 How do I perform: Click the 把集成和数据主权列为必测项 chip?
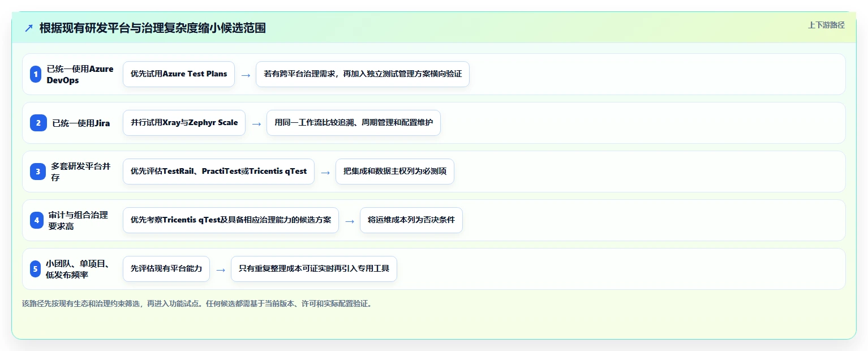point(395,172)
